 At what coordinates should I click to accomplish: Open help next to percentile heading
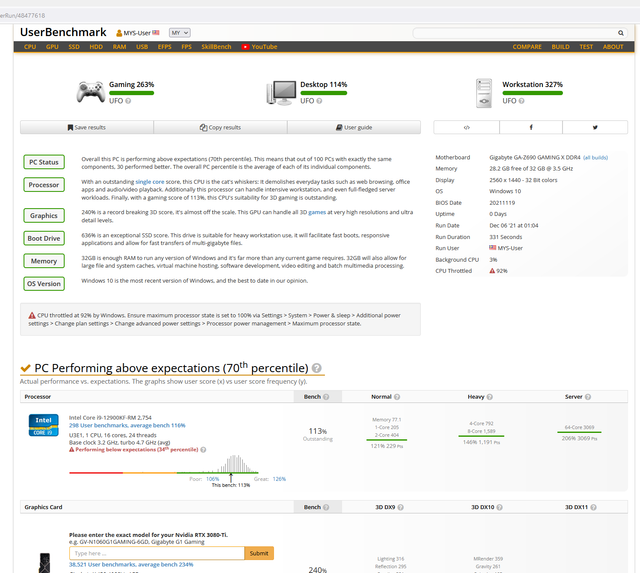pyautogui.click(x=317, y=368)
